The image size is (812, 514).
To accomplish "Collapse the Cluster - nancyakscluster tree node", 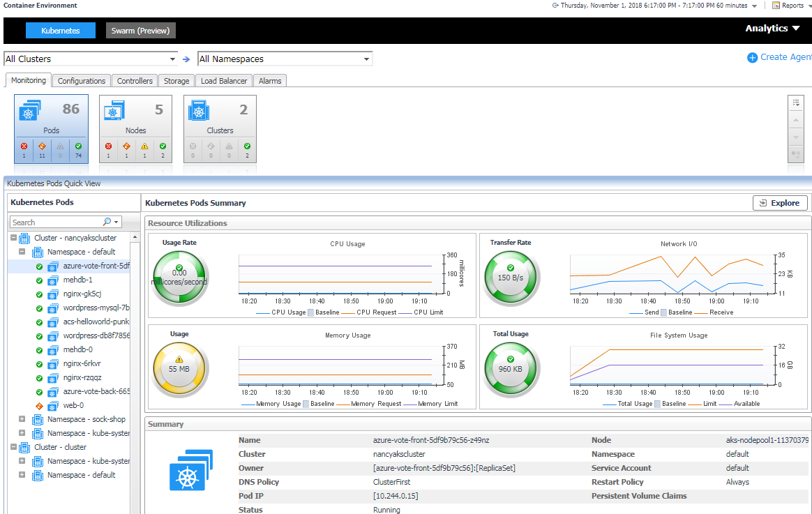I will pos(13,238).
